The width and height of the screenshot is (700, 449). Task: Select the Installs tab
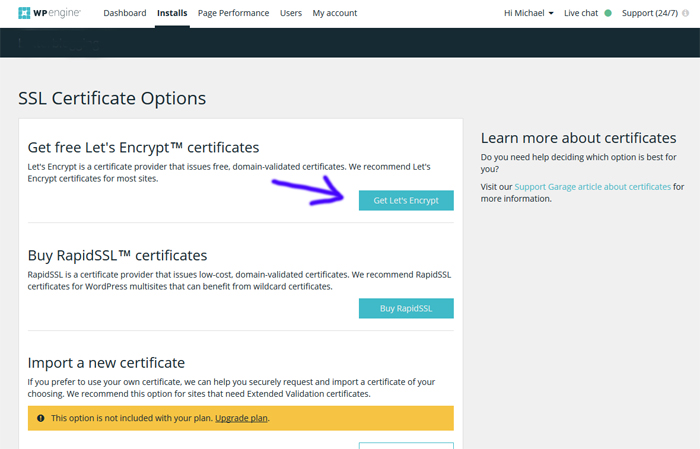pos(172,13)
